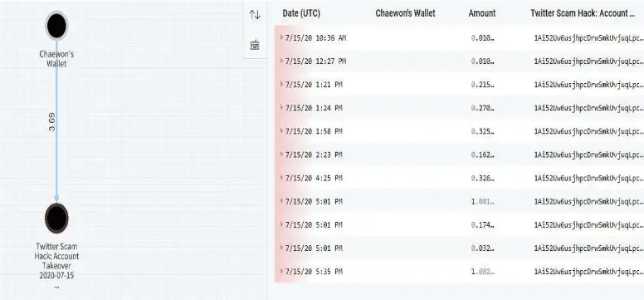Open the calendar date filter icon
644x300 pixels.
[255, 45]
